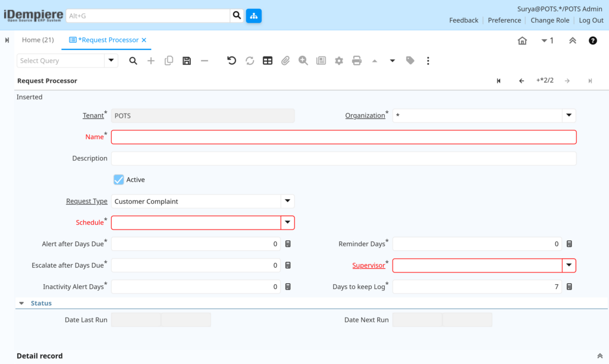Undo changes with the undo arrow
This screenshot has width=609, height=364.
tap(231, 61)
